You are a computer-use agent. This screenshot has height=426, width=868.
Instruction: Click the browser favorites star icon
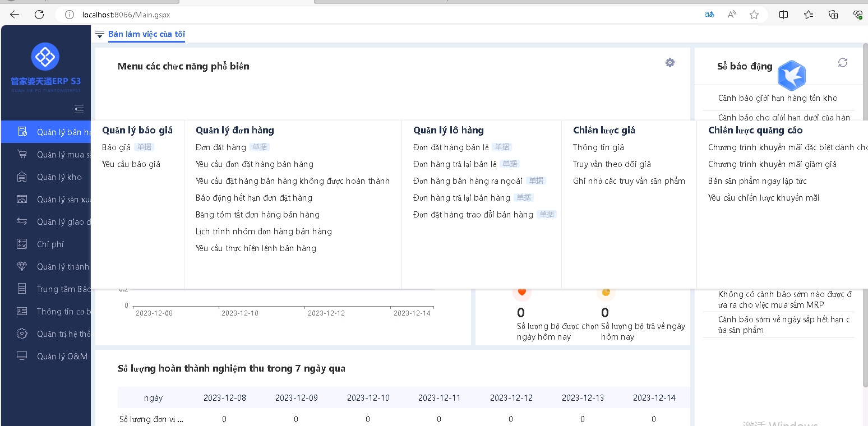pyautogui.click(x=754, y=15)
